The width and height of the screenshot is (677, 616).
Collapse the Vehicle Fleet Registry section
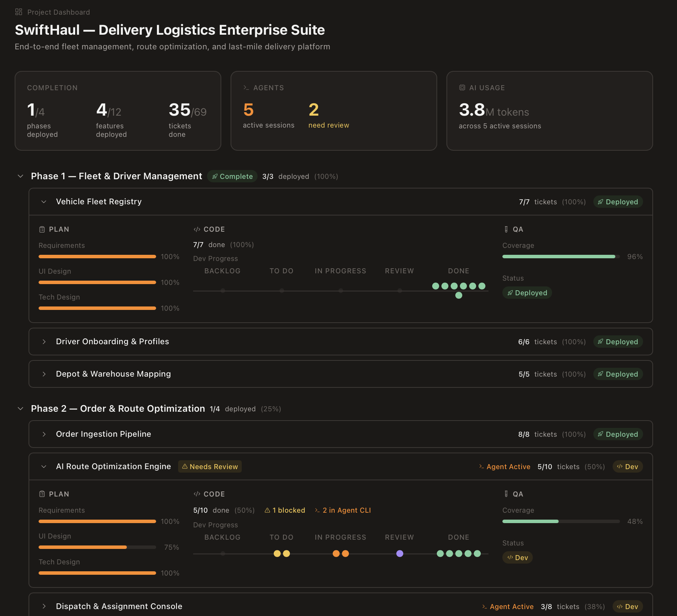click(x=44, y=202)
